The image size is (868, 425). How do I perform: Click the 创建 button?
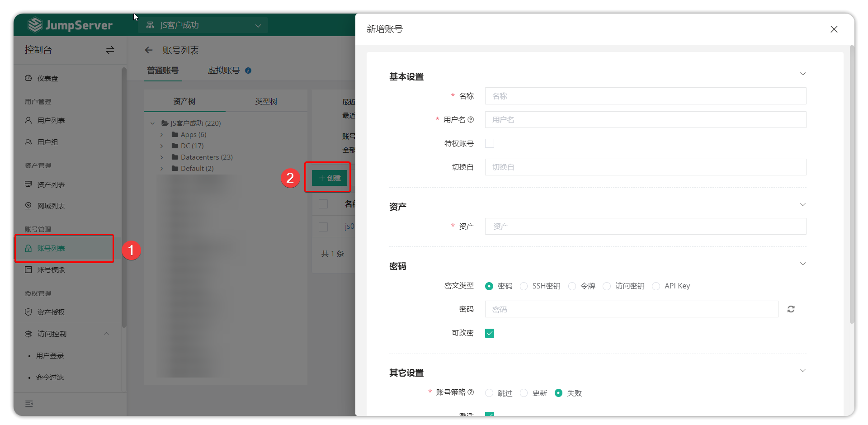[x=330, y=178]
